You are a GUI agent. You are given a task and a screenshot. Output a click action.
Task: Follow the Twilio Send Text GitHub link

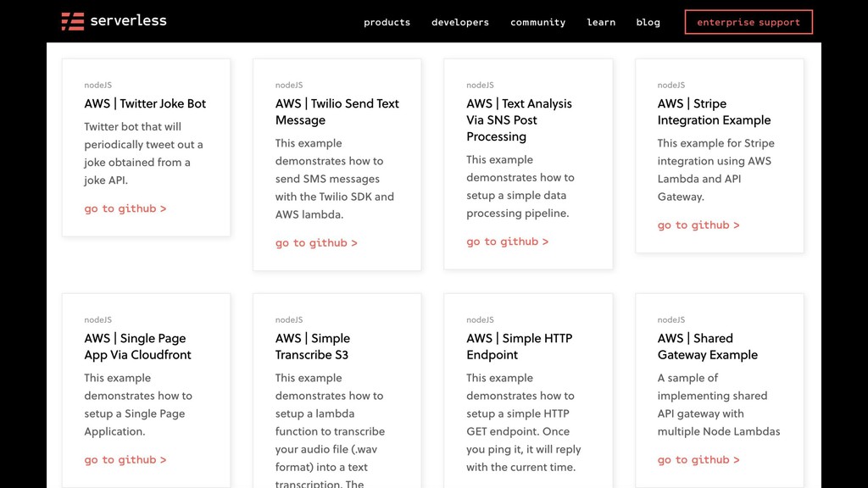tap(316, 243)
